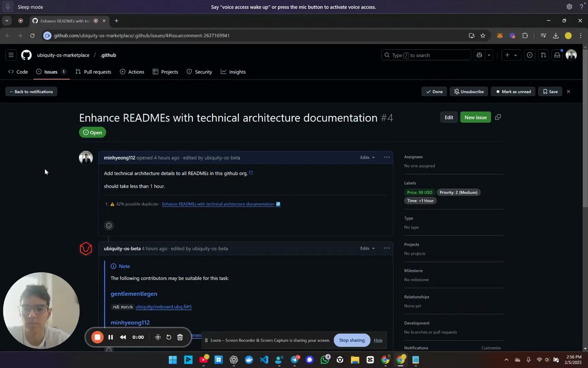Restart the Loom recording
The image size is (588, 368).
point(169,337)
